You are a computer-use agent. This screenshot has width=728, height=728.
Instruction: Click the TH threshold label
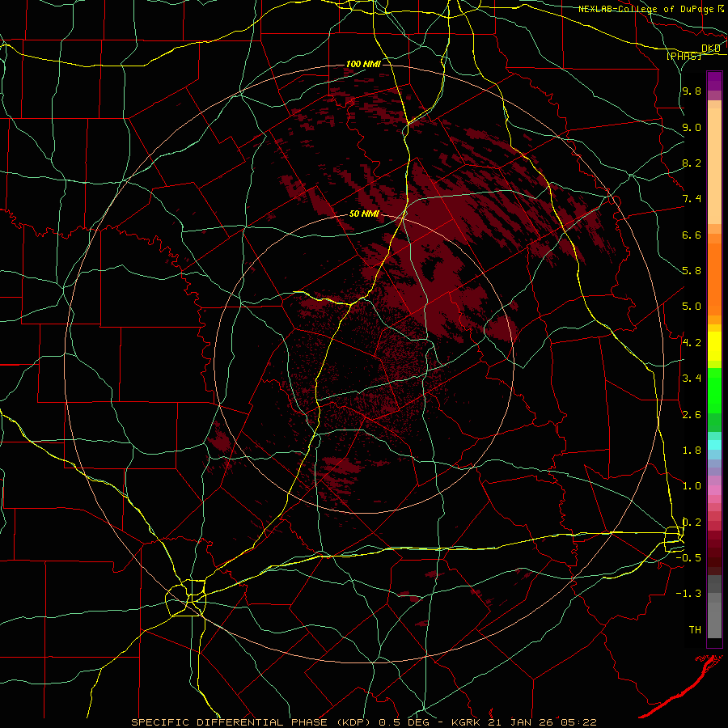tap(695, 630)
